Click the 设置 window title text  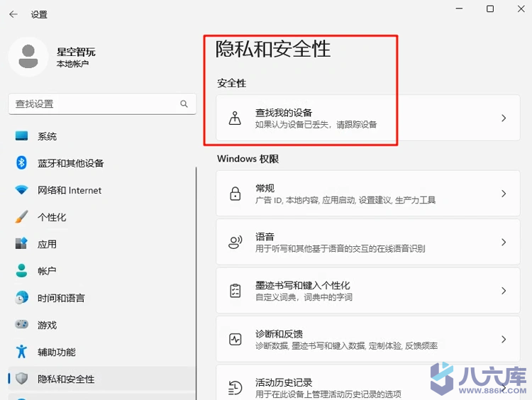tap(39, 15)
